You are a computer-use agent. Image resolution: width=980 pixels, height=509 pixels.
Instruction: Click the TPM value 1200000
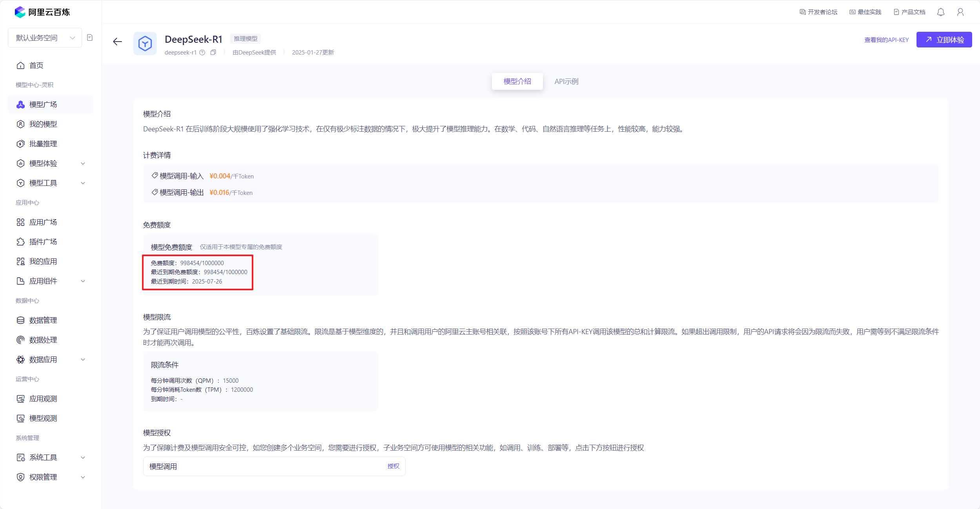tap(242, 390)
